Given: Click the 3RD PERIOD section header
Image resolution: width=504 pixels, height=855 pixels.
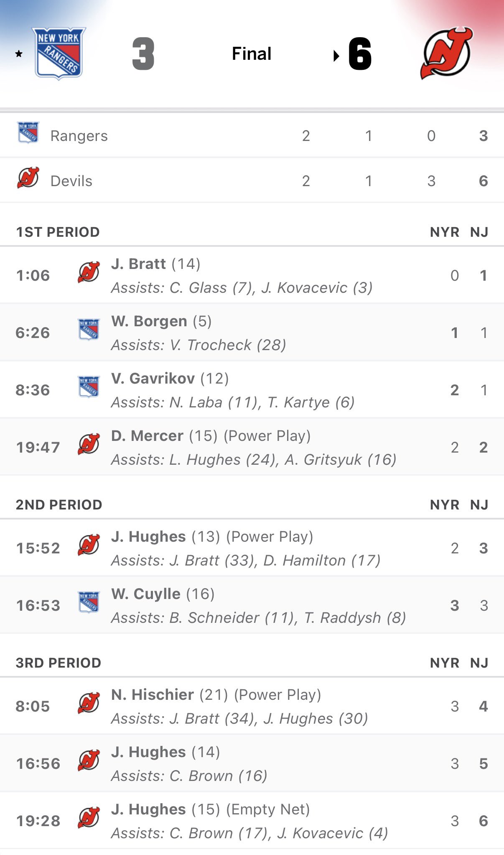Looking at the screenshot, I should (59, 663).
